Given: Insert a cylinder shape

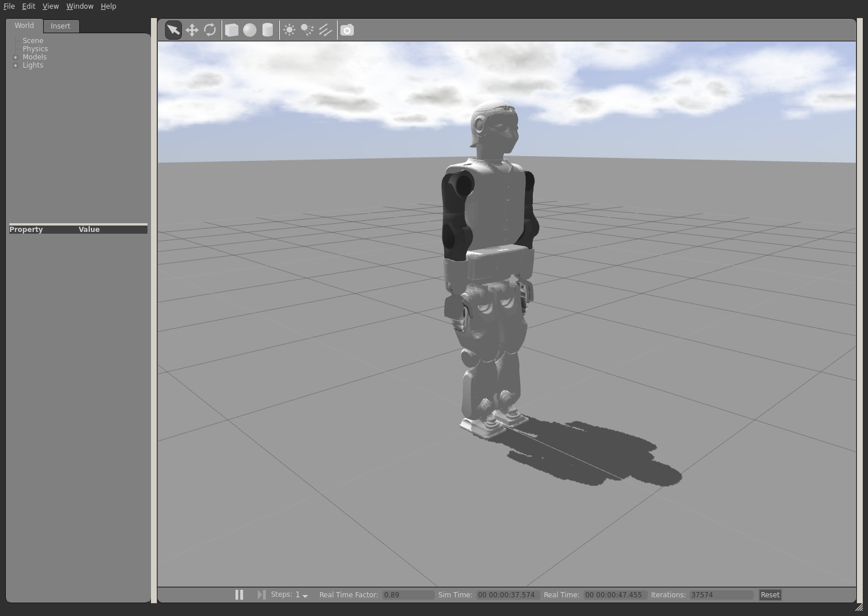Looking at the screenshot, I should point(268,30).
